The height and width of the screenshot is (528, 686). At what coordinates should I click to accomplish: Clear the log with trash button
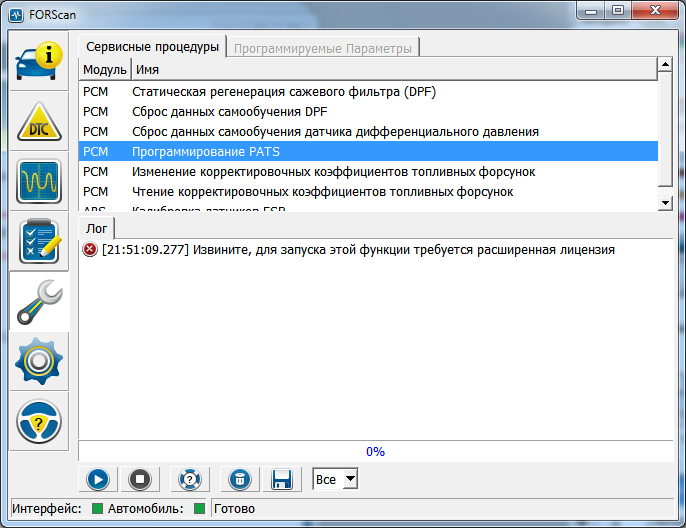point(240,479)
